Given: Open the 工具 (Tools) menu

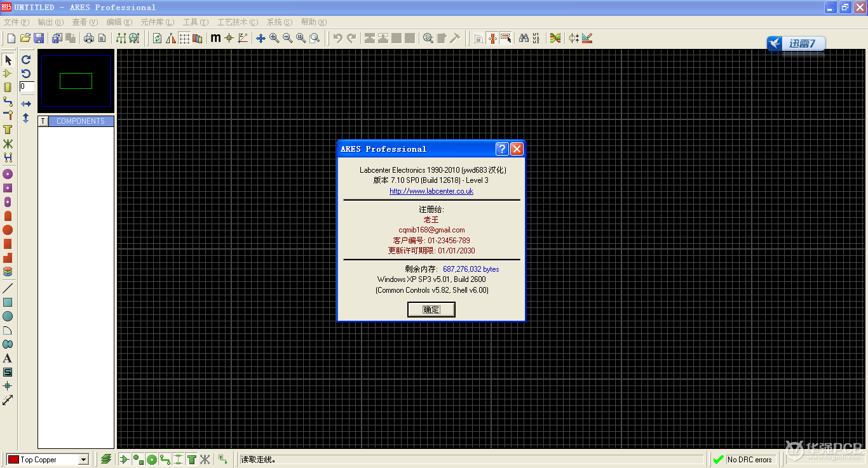Looking at the screenshot, I should click(x=195, y=22).
